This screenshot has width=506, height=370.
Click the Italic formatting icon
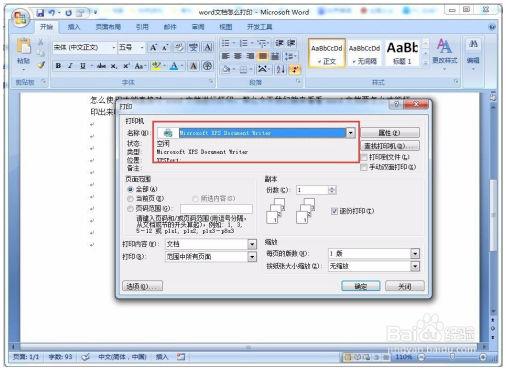(x=70, y=66)
